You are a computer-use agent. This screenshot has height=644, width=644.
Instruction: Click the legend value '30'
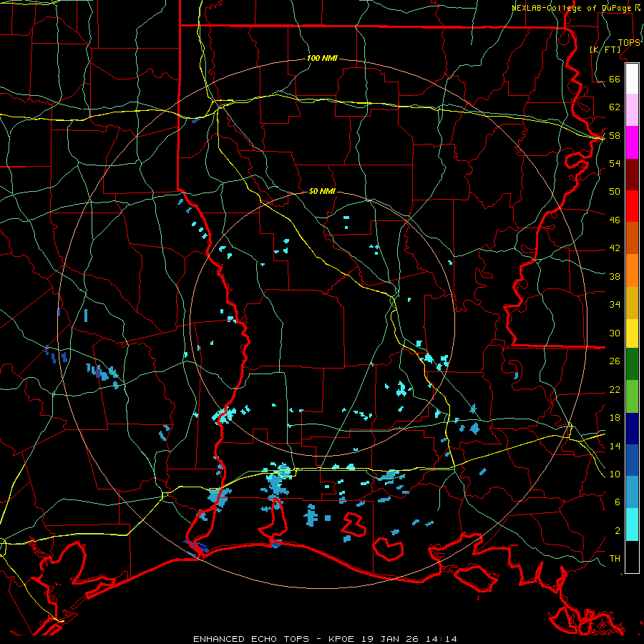point(615,333)
